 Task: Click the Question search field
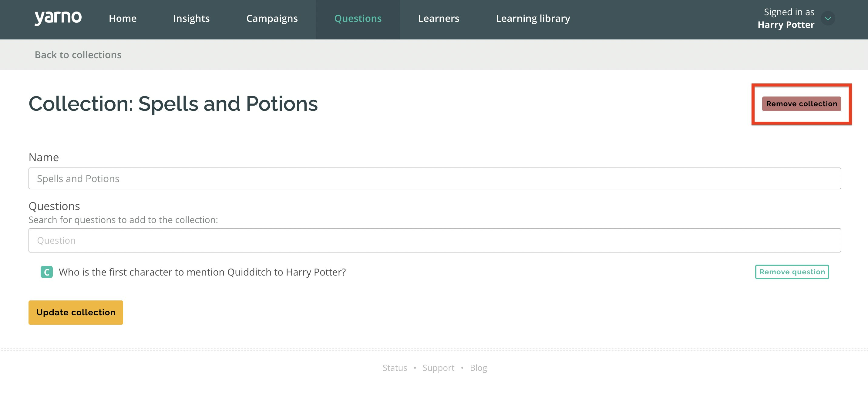435,240
